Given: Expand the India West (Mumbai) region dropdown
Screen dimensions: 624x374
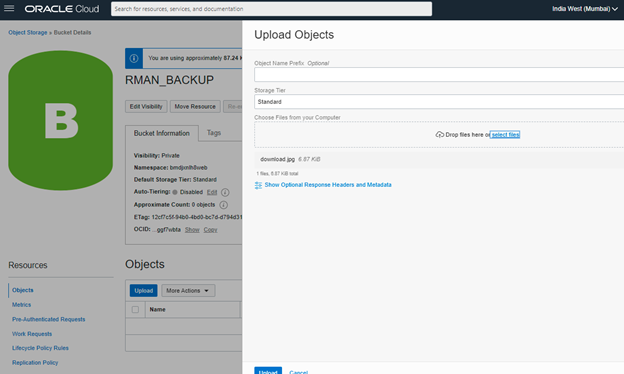Looking at the screenshot, I should (585, 9).
